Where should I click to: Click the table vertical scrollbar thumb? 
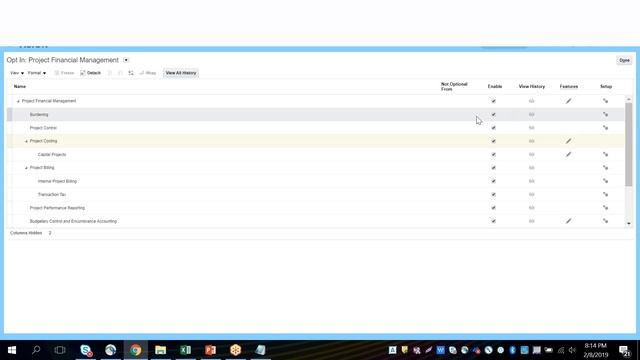[x=629, y=145]
